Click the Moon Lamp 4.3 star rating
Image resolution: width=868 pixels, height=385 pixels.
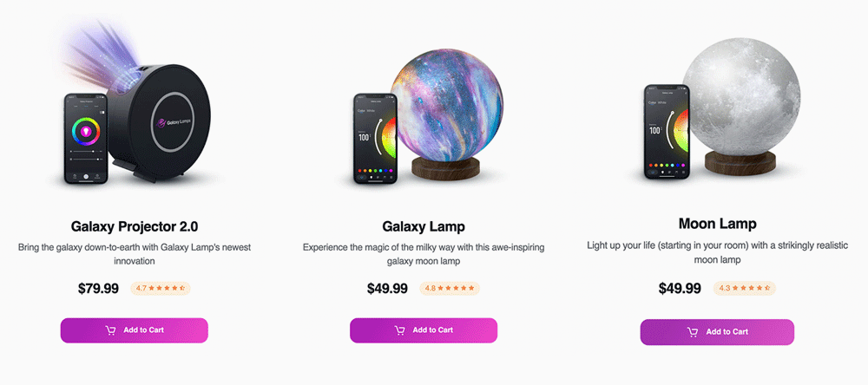[x=744, y=288]
